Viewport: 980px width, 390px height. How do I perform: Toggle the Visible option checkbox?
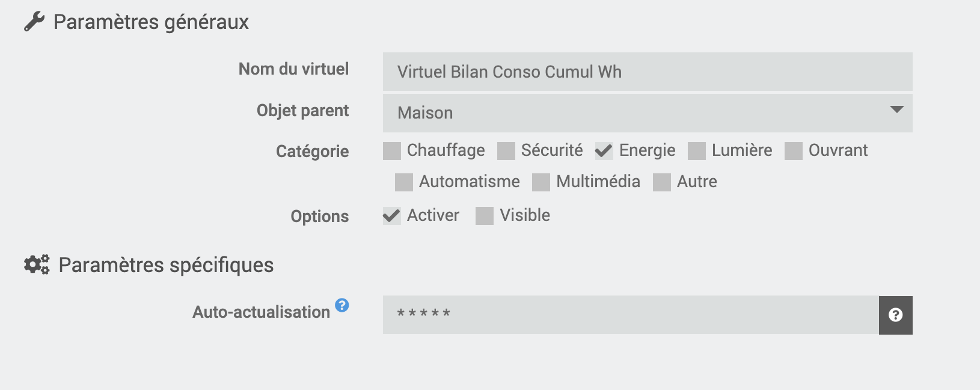click(x=485, y=215)
